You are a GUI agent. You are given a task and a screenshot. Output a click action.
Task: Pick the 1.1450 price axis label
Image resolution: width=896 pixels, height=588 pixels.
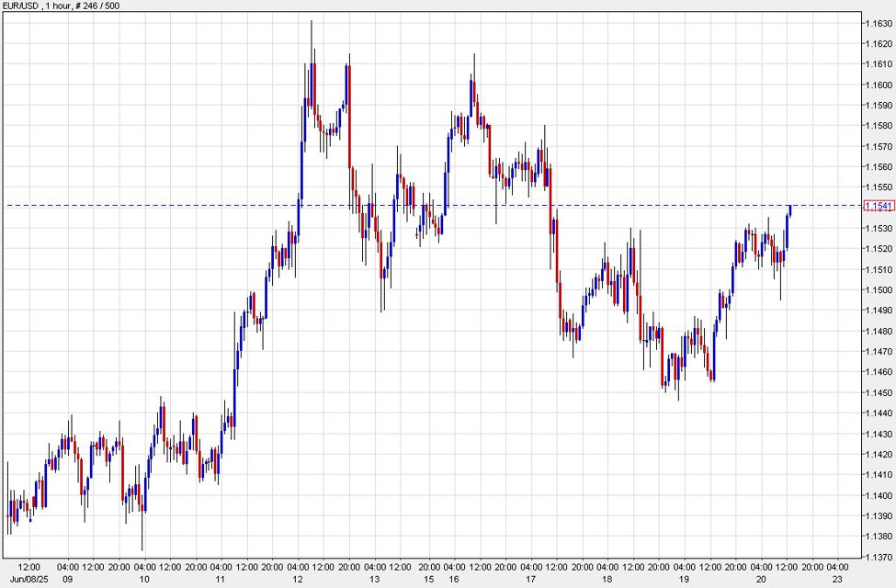point(879,392)
